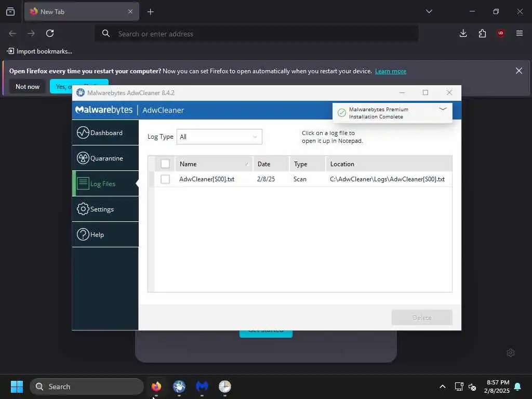Check the AdwCleaner[S00].txt row checkbox
This screenshot has width=532, height=399.
click(165, 179)
